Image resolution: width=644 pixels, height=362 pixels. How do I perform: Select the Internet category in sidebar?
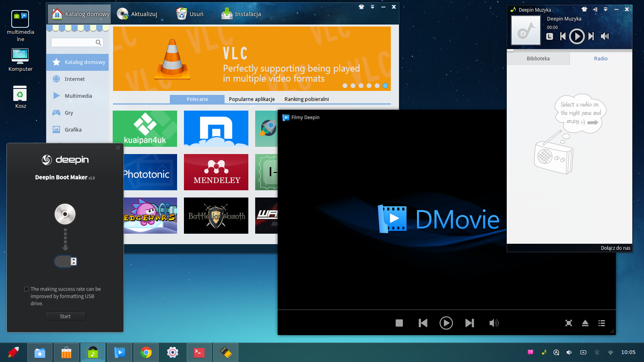click(x=77, y=79)
